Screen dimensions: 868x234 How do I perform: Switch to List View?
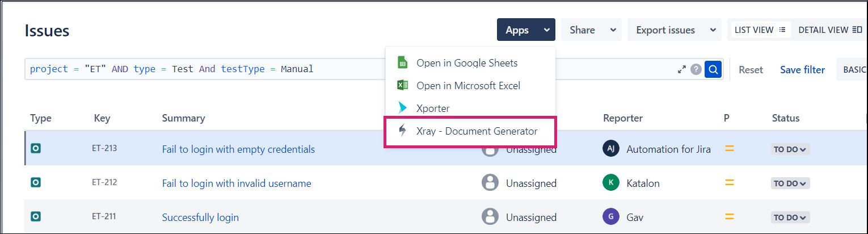tap(760, 30)
